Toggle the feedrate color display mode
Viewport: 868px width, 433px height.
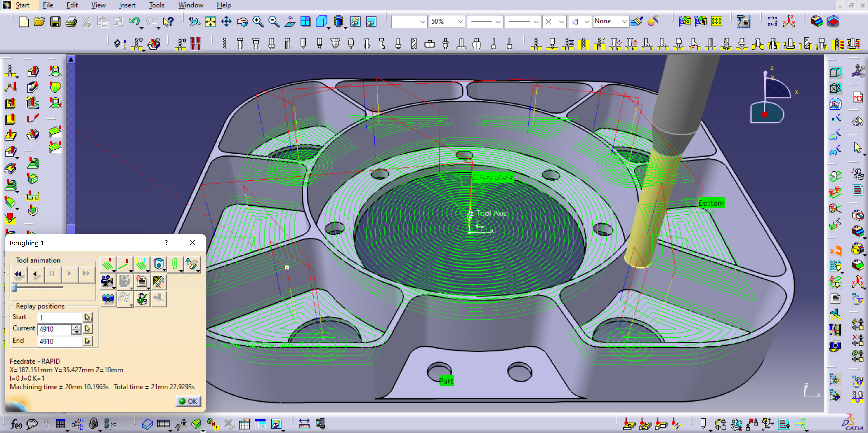click(x=142, y=264)
